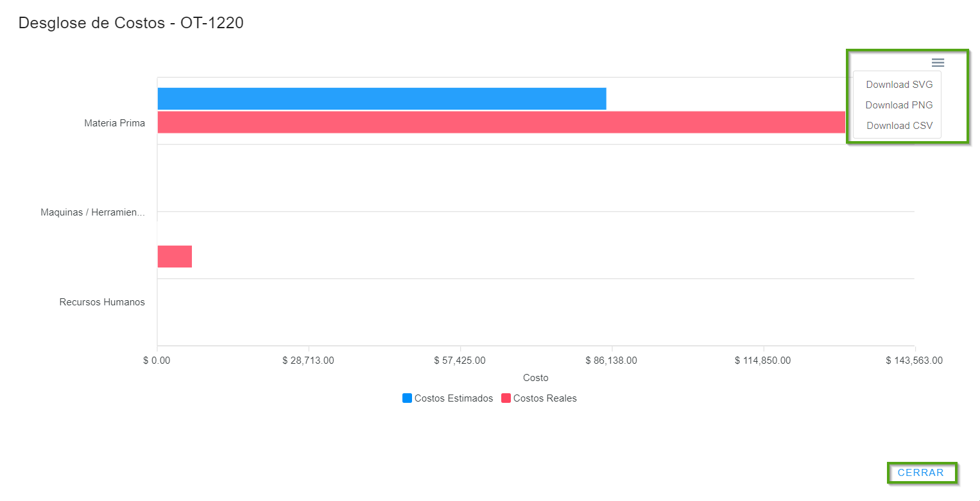The height and width of the screenshot is (501, 980).
Task: Open the chart hamburger menu icon
Action: [938, 62]
